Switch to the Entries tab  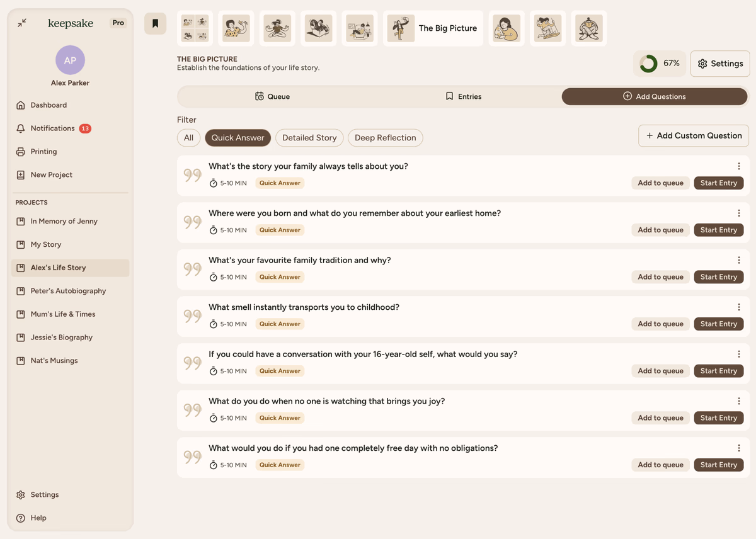point(463,96)
